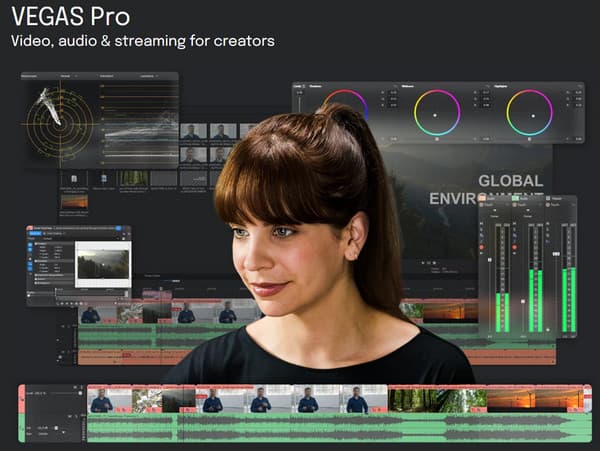Click the second mixer channel volume fader
This screenshot has height=451, width=600.
[523, 301]
